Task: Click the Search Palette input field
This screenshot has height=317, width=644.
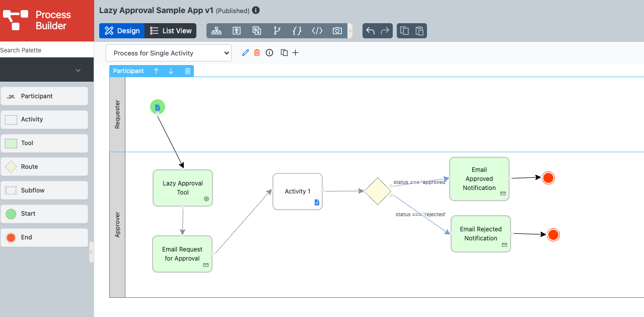Action: (x=46, y=50)
